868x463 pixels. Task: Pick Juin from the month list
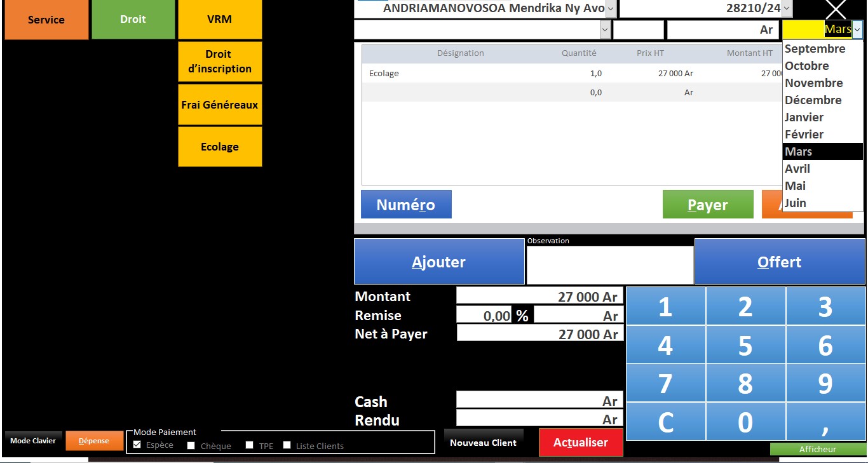(x=795, y=203)
